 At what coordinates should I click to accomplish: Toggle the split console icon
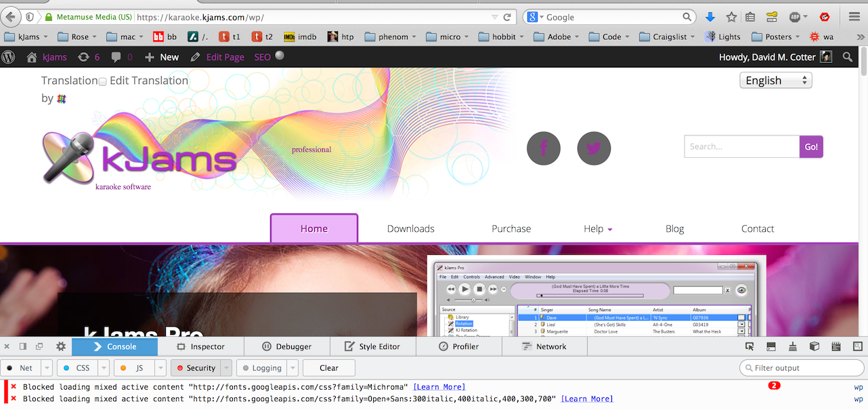coord(771,346)
